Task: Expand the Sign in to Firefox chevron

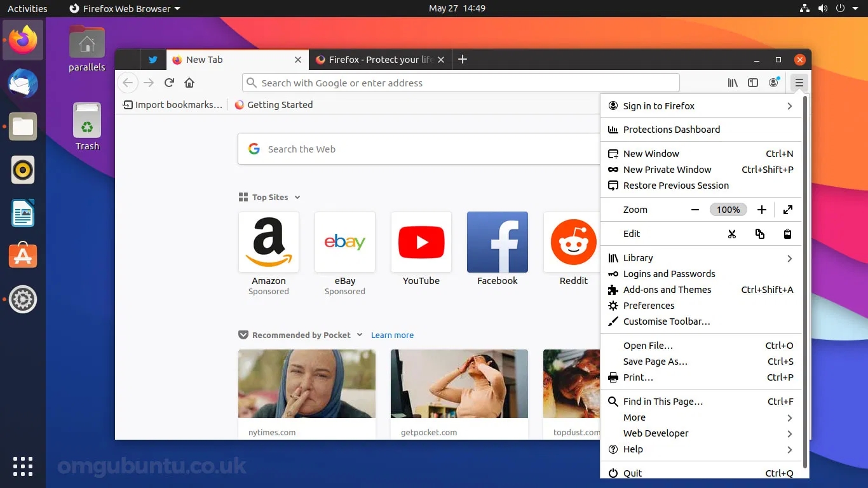Action: coord(790,106)
